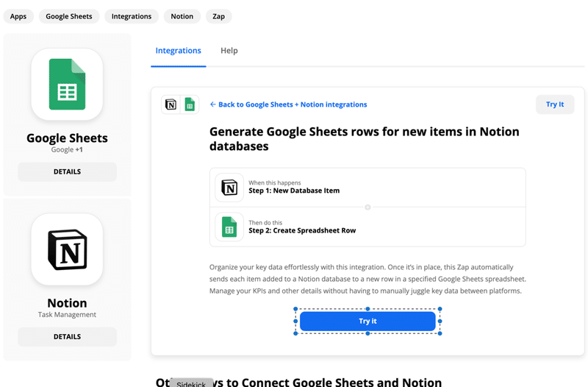Viewport: 588px width, 387px height.
Task: Click 'Then do this' label
Action: pos(265,223)
